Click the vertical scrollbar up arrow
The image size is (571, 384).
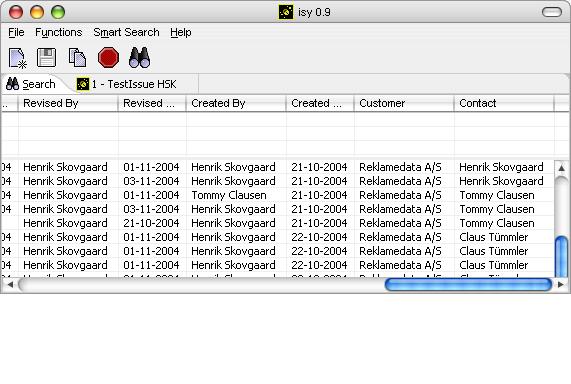(x=561, y=168)
